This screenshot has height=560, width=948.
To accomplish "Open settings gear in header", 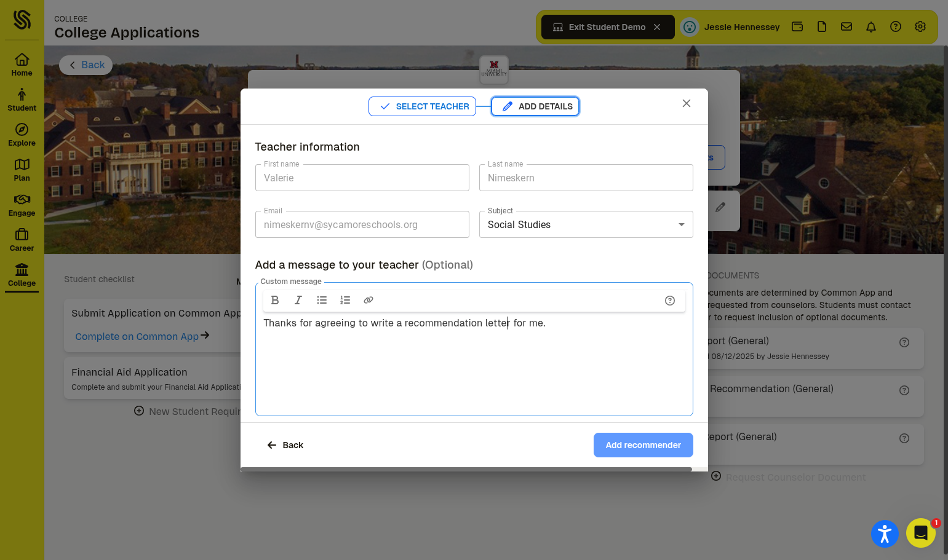I will (x=920, y=26).
